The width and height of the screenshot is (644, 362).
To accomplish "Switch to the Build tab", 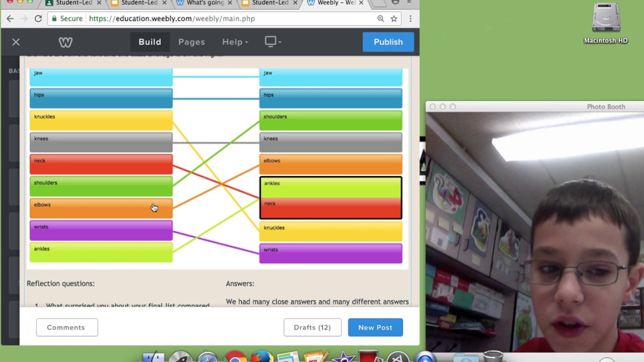I will (150, 42).
